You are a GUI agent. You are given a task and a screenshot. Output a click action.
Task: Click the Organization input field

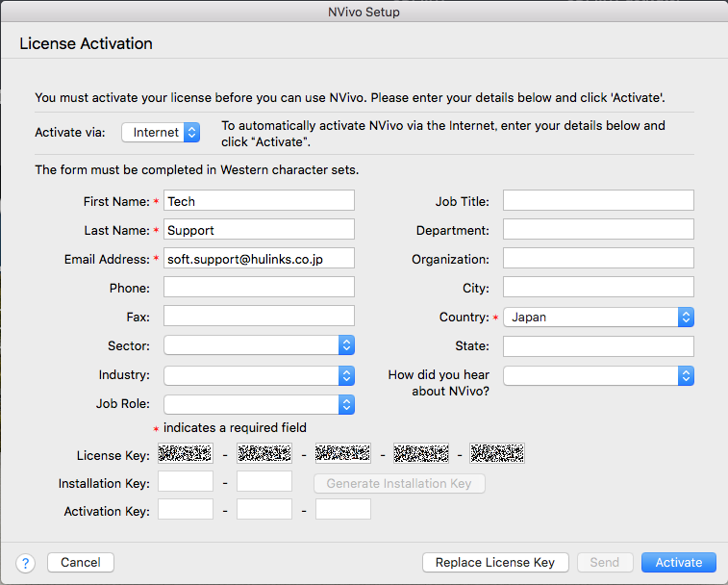click(598, 259)
